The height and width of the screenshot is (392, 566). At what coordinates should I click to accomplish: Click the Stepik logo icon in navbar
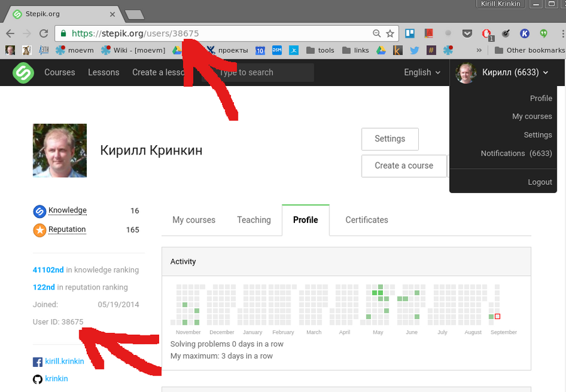(x=23, y=72)
